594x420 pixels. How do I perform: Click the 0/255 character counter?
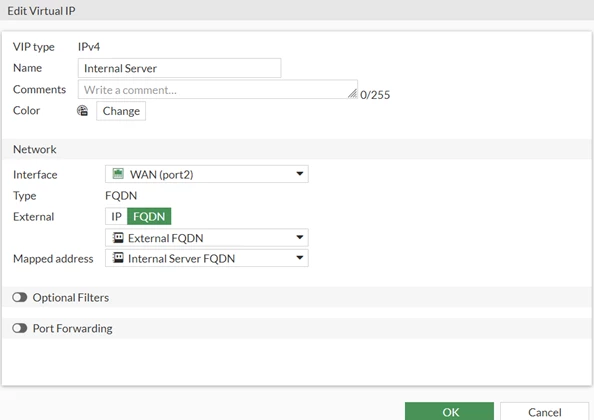tap(375, 95)
